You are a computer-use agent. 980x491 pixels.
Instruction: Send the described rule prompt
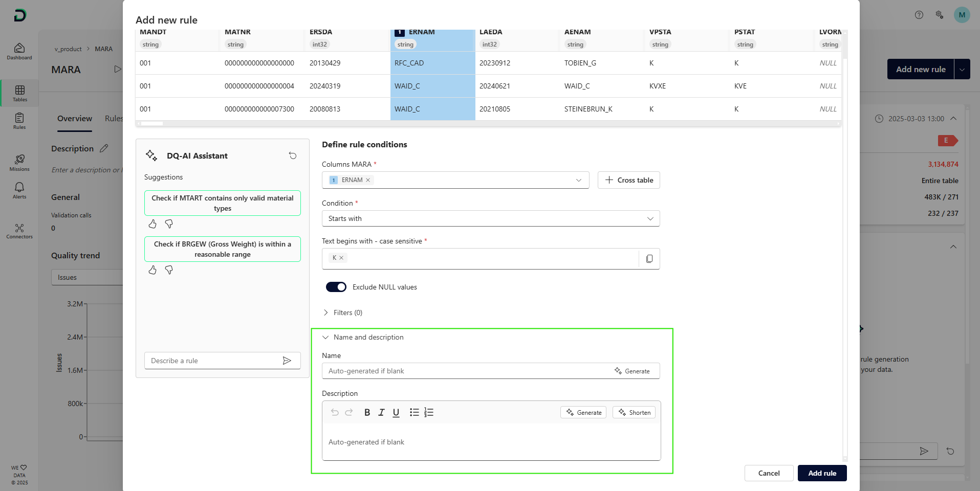tap(287, 361)
